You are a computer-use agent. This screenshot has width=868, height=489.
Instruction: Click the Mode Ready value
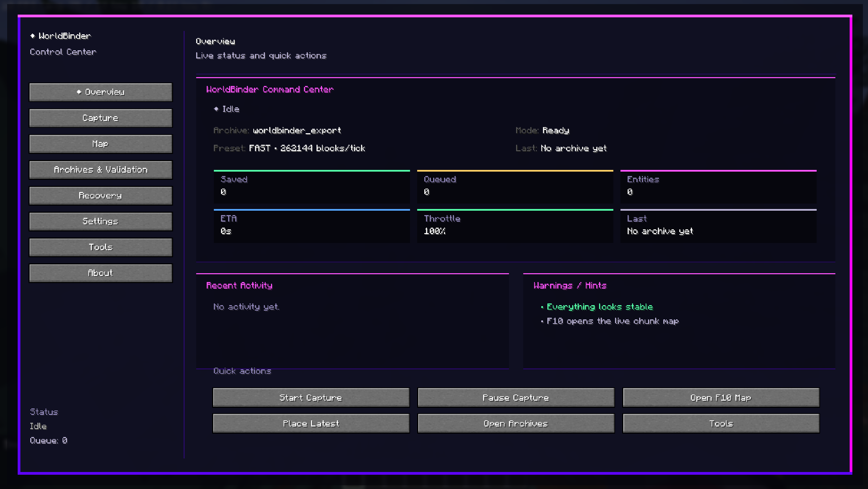(556, 130)
